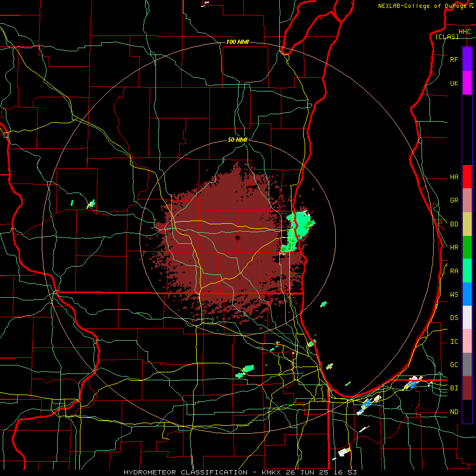Select the yellow BD legend swatch
The width and height of the screenshot is (476, 476).
(x=467, y=224)
